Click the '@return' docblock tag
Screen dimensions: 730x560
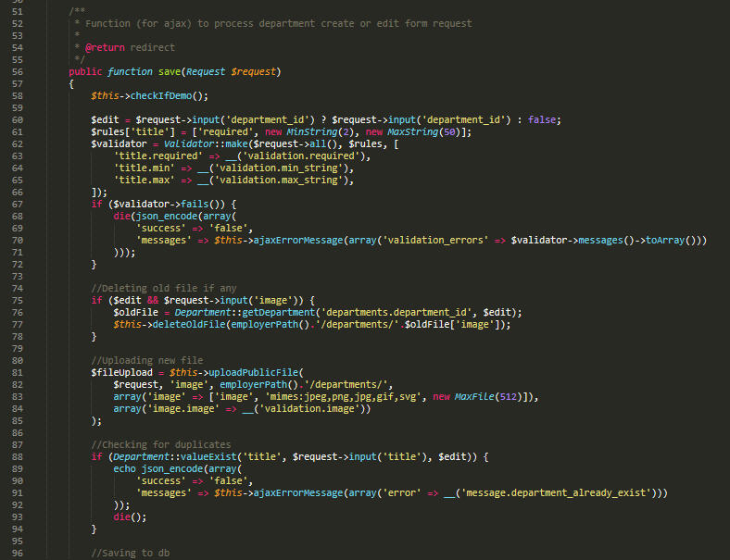point(106,48)
